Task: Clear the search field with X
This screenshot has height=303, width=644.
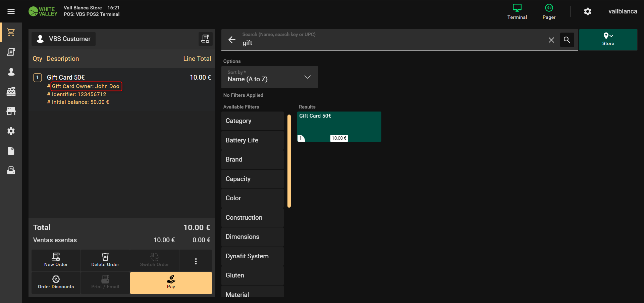Action: coord(551,40)
